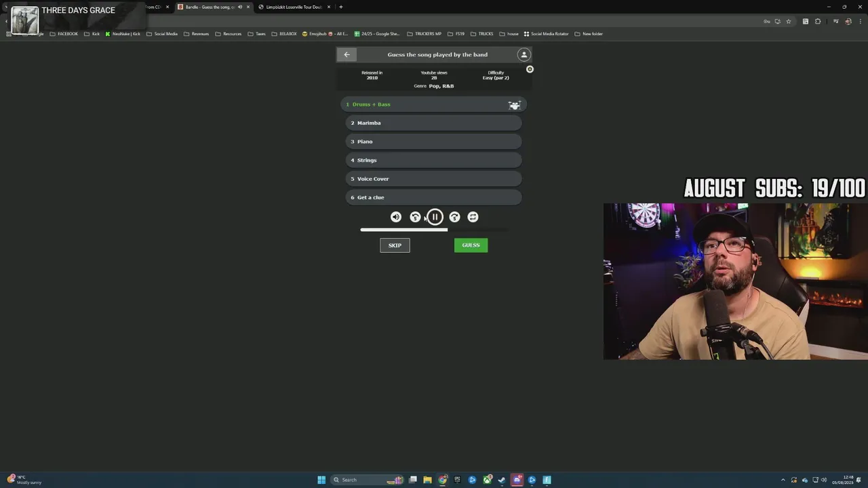Select the Piano instrument row

[x=434, y=142]
